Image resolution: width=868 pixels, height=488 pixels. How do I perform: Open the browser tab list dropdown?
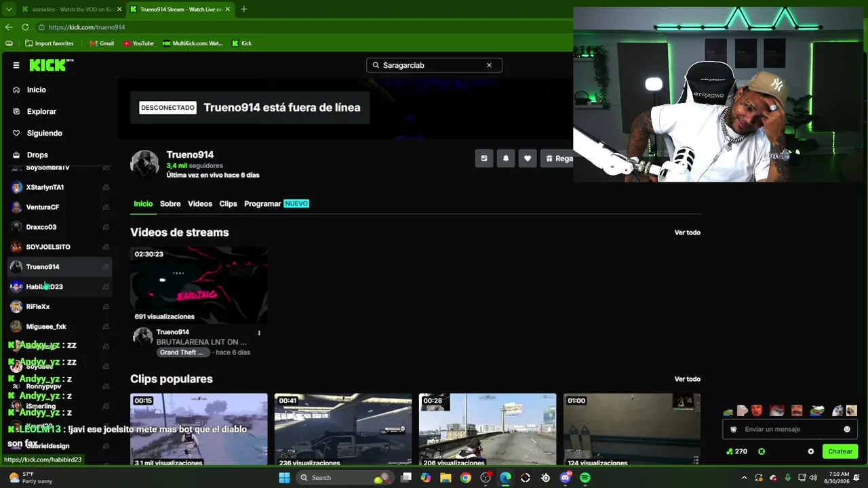(8, 9)
